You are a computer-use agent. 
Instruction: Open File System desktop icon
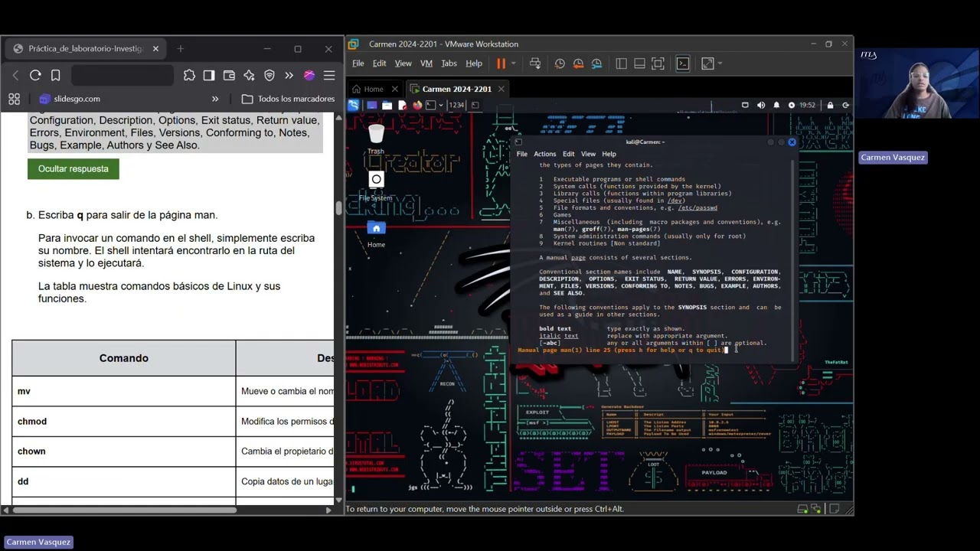pyautogui.click(x=376, y=187)
